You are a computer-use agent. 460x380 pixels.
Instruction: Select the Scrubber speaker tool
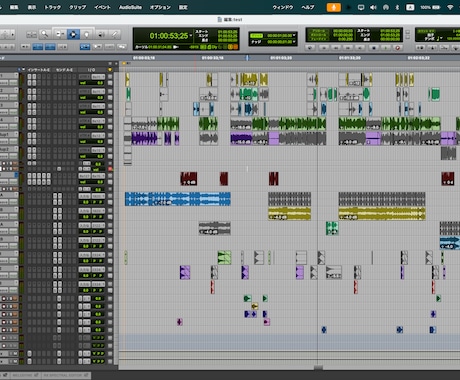click(x=101, y=34)
